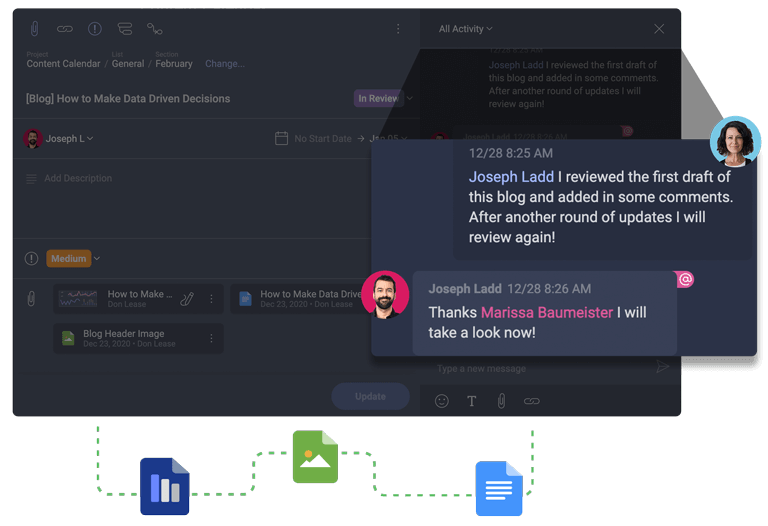Open the In Review status dropdown
Screen dimensions: 768x526
383,98
